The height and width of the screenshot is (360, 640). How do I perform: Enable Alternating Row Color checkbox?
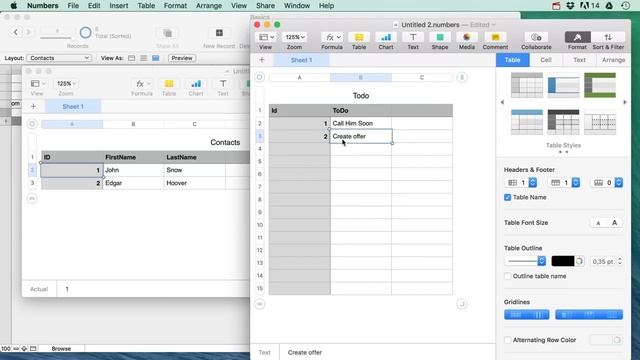click(507, 340)
